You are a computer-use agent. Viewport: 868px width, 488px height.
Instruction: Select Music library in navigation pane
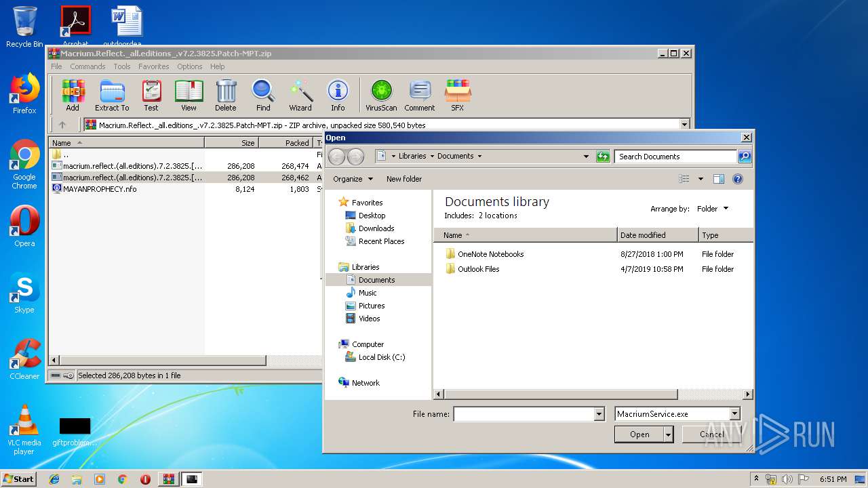368,293
